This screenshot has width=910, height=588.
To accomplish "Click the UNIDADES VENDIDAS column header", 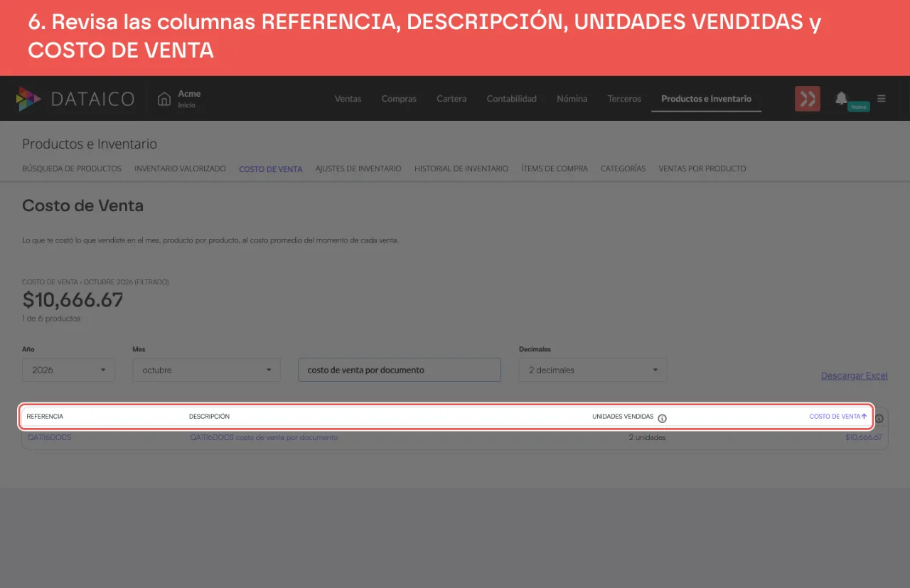I will pyautogui.click(x=623, y=417).
